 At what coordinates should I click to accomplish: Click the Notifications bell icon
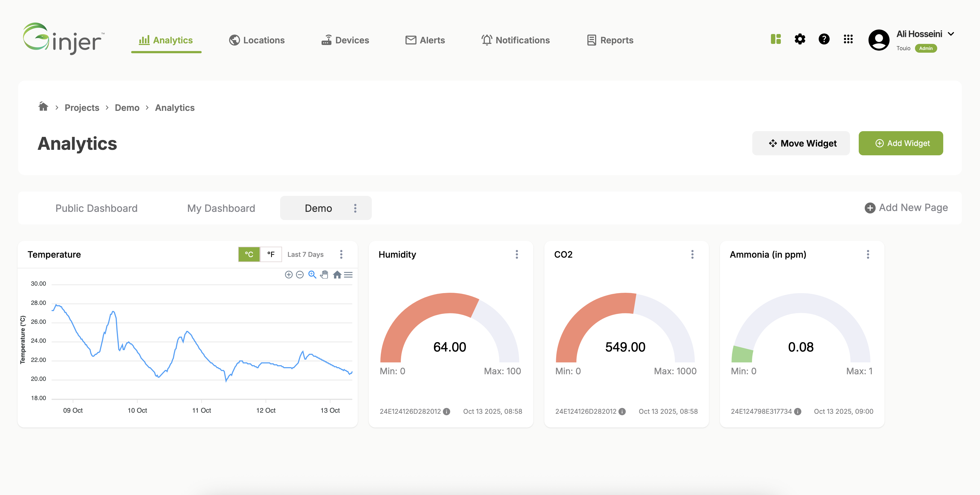tap(486, 40)
